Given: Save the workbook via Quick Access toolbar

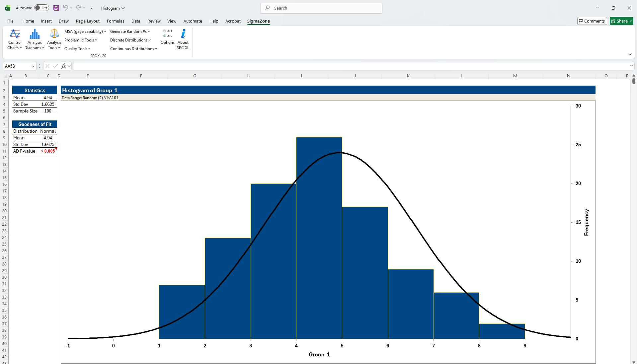Looking at the screenshot, I should tap(56, 8).
